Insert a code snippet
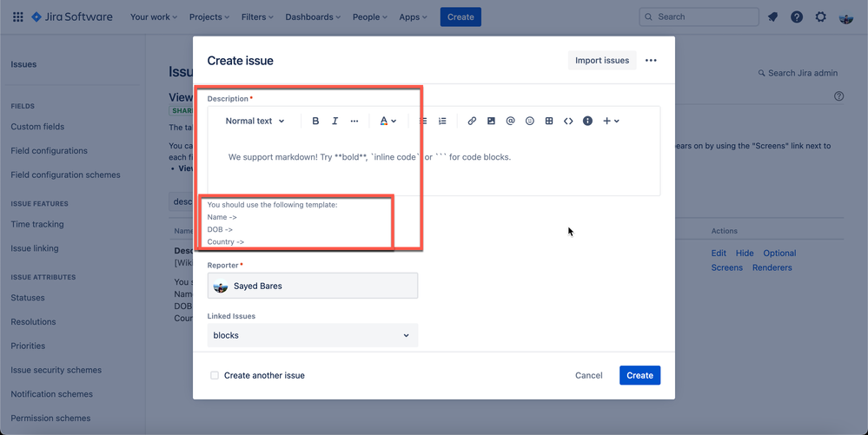This screenshot has height=435, width=868. click(x=568, y=121)
